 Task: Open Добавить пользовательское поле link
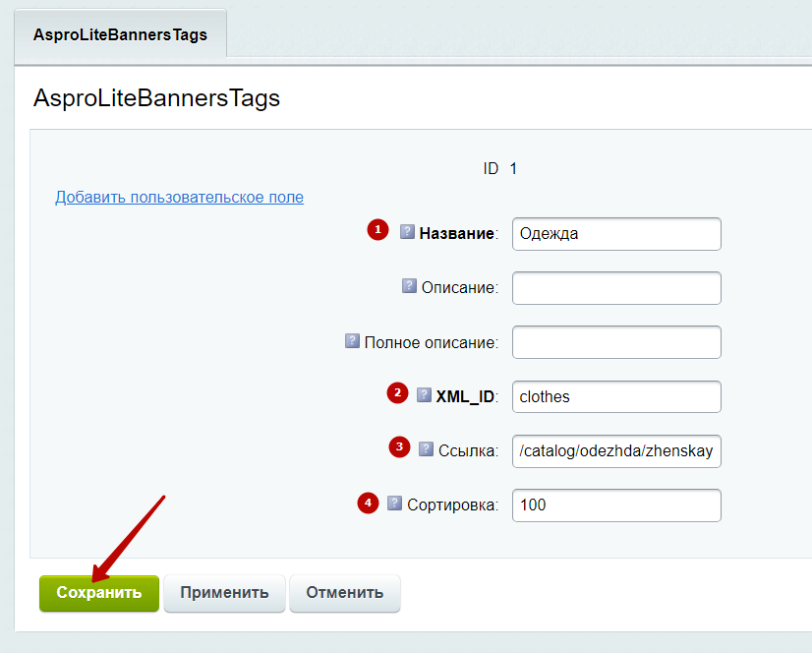tap(179, 197)
